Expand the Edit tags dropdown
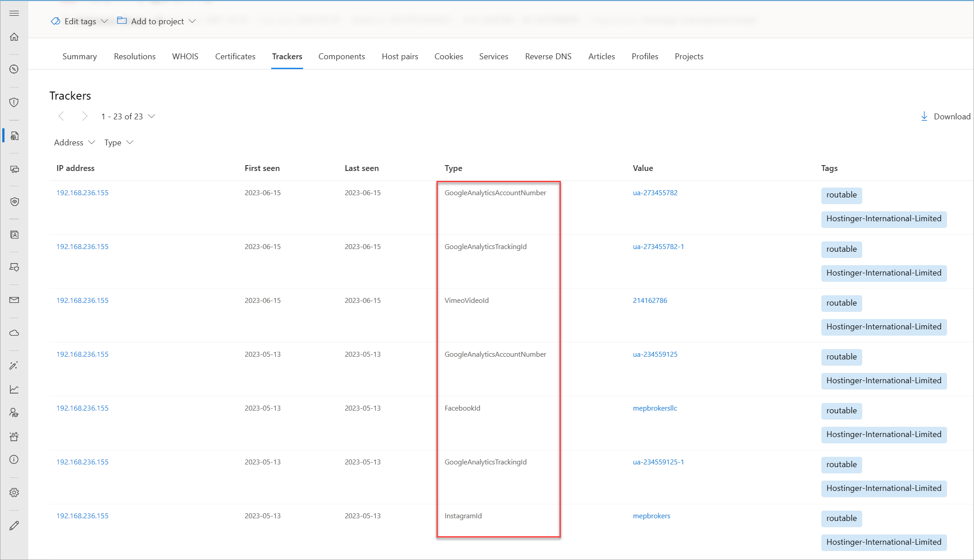The width and height of the screenshot is (974, 560). click(x=79, y=21)
